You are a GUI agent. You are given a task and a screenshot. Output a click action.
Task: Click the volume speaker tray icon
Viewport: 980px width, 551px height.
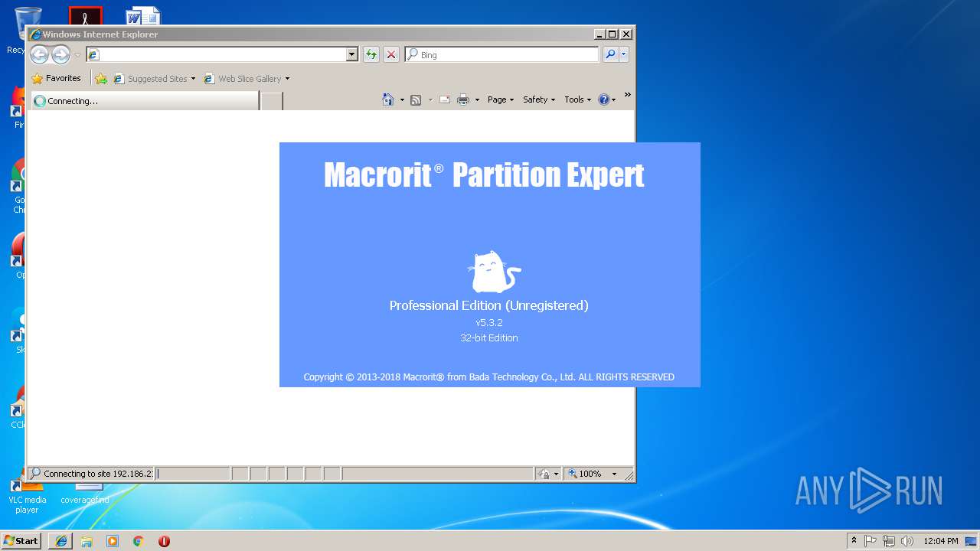(x=907, y=541)
